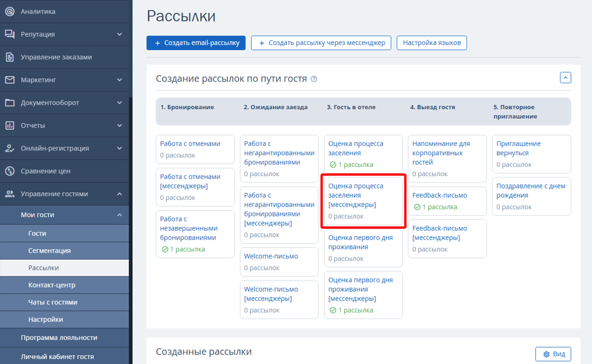Viewport: 592px width, 364px height.
Task: Open the Настройка языков button
Action: click(x=432, y=43)
